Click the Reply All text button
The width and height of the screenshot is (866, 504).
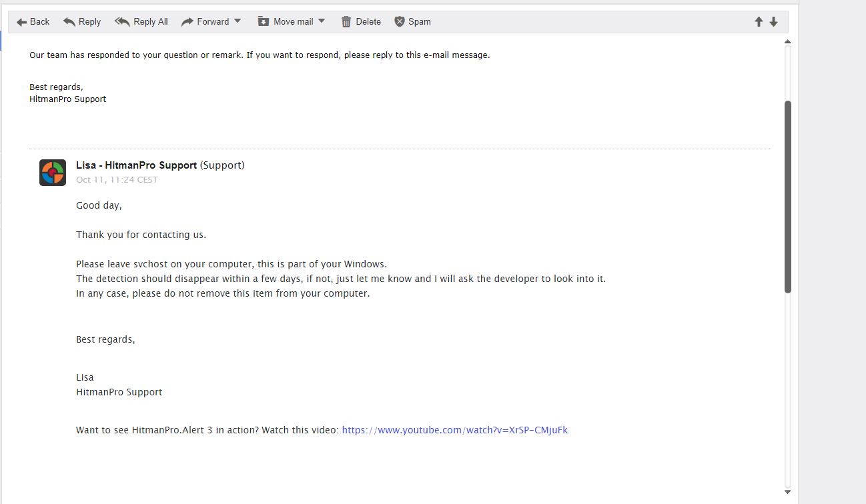[151, 22]
